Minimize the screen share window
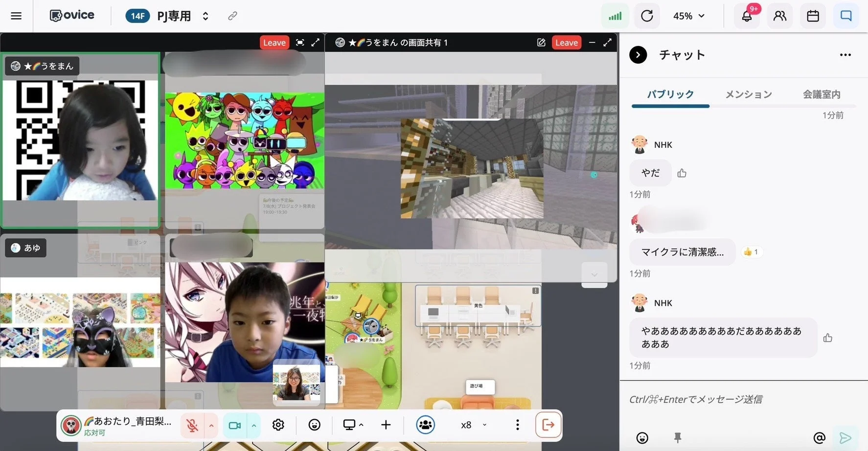Viewport: 868px width, 451px height. (x=592, y=43)
